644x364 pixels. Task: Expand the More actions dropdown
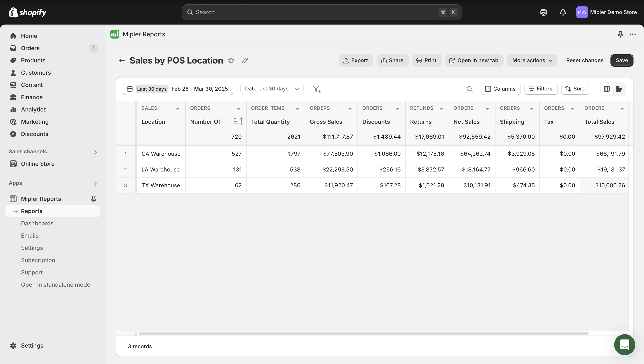coord(532,60)
